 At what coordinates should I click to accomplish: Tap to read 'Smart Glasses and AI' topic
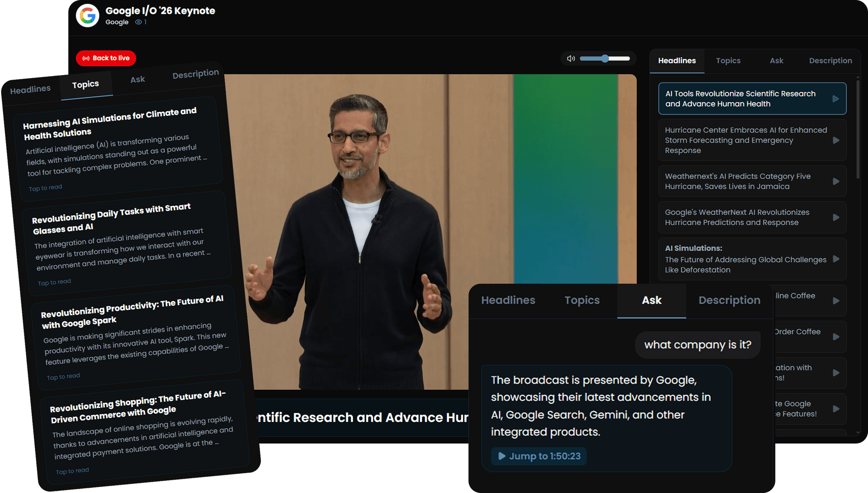pos(54,283)
